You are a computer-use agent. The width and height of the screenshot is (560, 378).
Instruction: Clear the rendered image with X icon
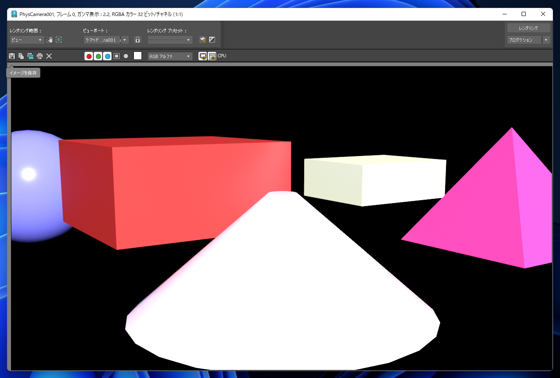point(49,56)
